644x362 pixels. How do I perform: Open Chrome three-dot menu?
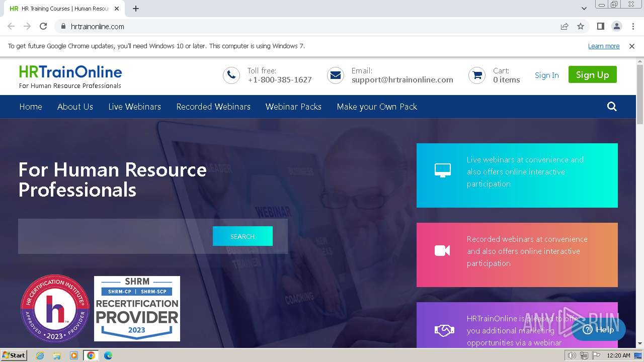tap(633, 26)
